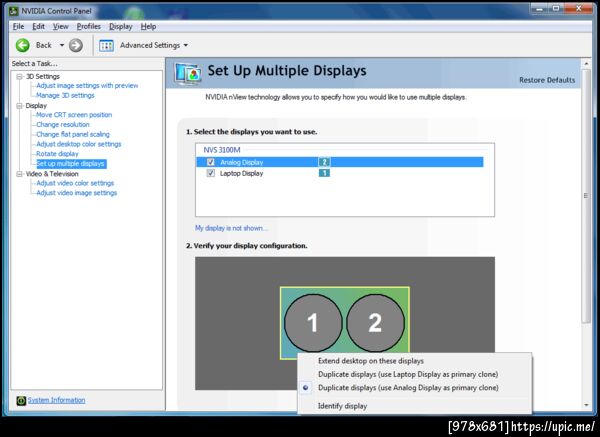Select Set up multiple displays task
This screenshot has width=600, height=437.
70,164
